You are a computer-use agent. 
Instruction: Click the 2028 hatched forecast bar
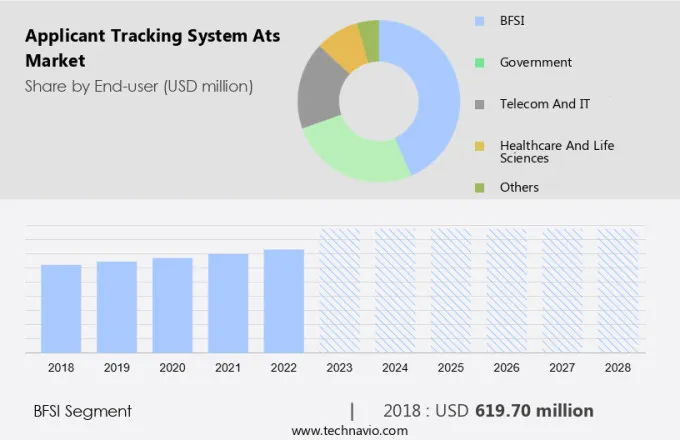click(x=617, y=290)
